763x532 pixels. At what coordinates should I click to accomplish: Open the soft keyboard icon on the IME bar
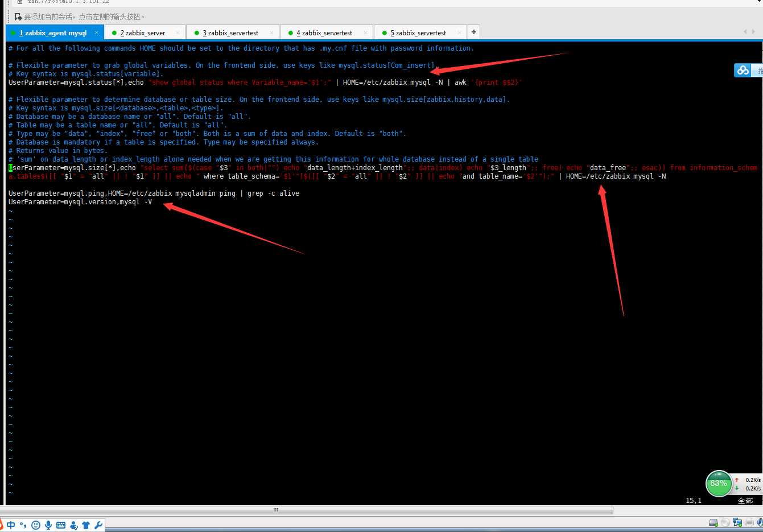tap(61, 525)
